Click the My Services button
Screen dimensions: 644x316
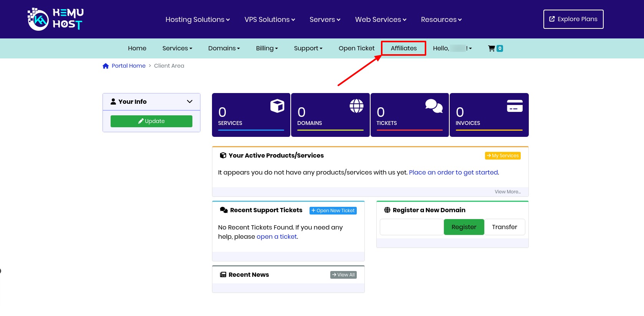503,156
